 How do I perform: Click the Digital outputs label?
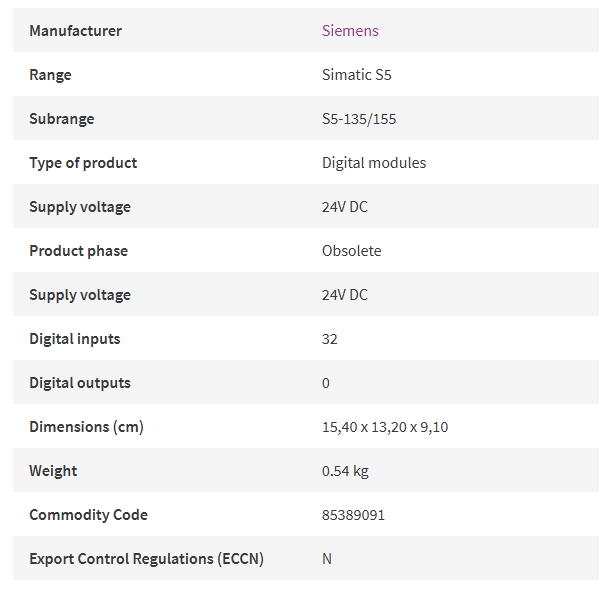(80, 383)
